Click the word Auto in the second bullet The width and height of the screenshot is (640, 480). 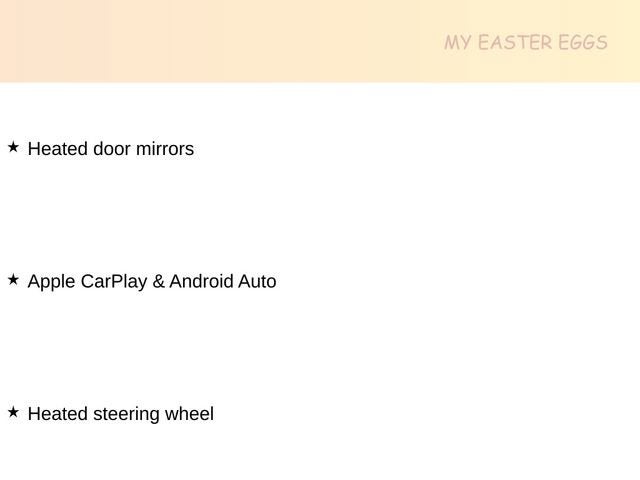[257, 281]
